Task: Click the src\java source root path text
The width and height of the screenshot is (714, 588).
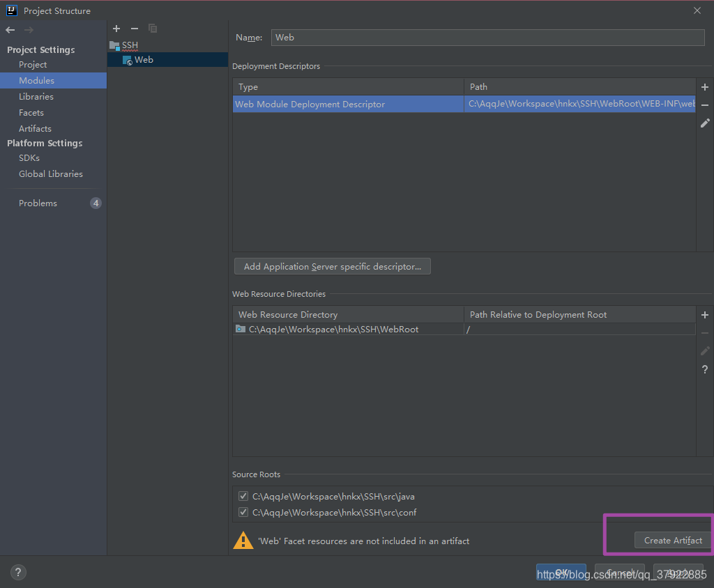Action: click(x=333, y=497)
